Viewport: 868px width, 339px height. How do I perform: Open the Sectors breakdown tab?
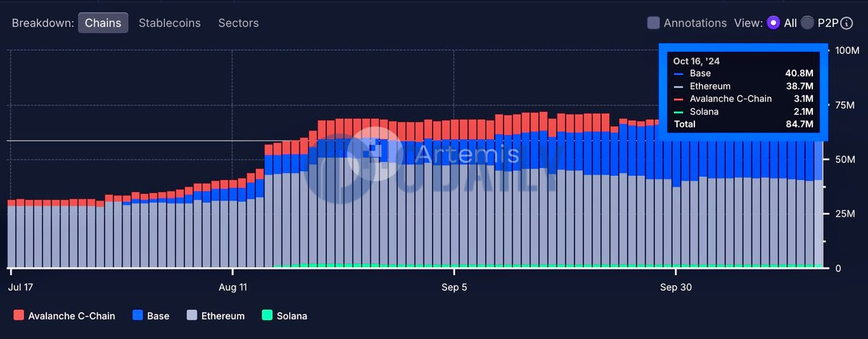pos(238,22)
